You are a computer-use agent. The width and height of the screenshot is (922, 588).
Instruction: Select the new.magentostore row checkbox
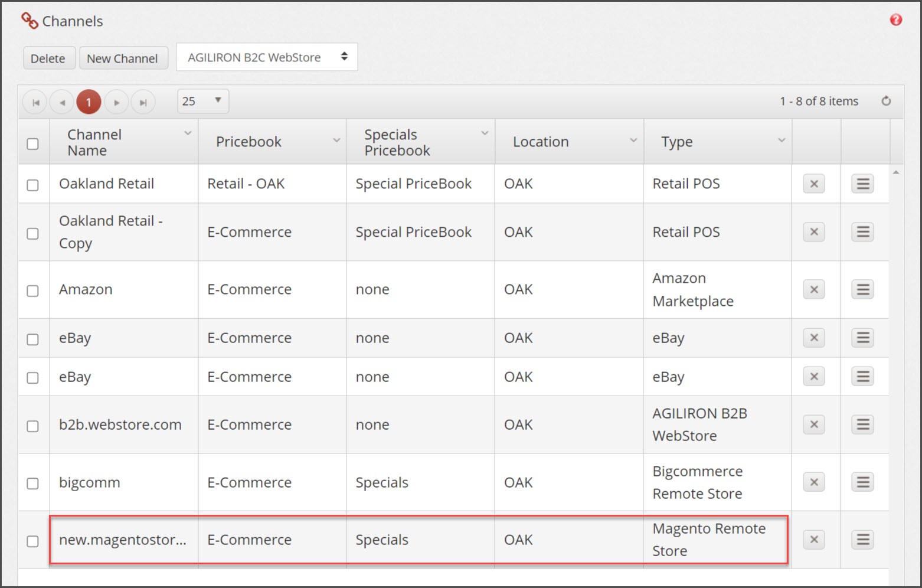click(33, 541)
